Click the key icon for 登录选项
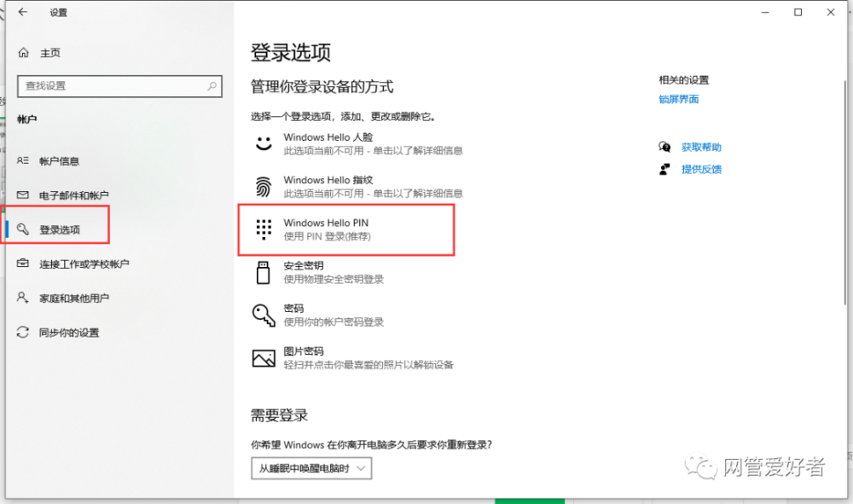The height and width of the screenshot is (504, 853). (23, 229)
